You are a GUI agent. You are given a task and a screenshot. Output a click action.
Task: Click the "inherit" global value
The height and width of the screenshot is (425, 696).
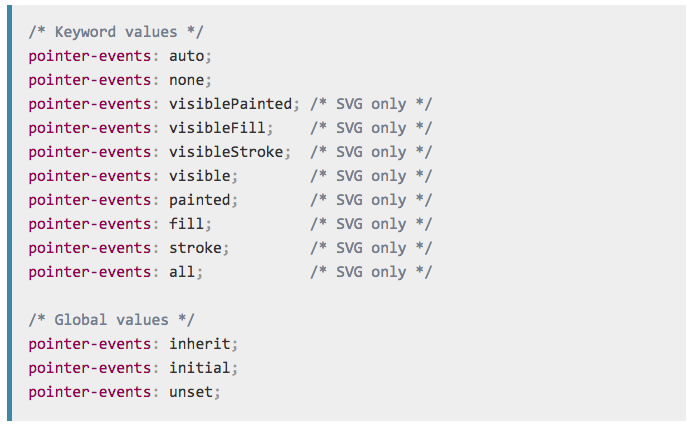pyautogui.click(x=200, y=344)
